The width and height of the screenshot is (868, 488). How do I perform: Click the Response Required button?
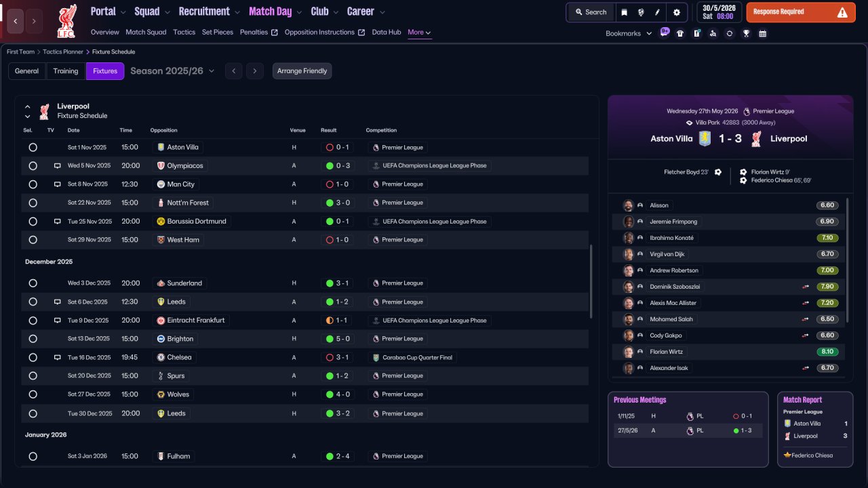click(x=801, y=12)
